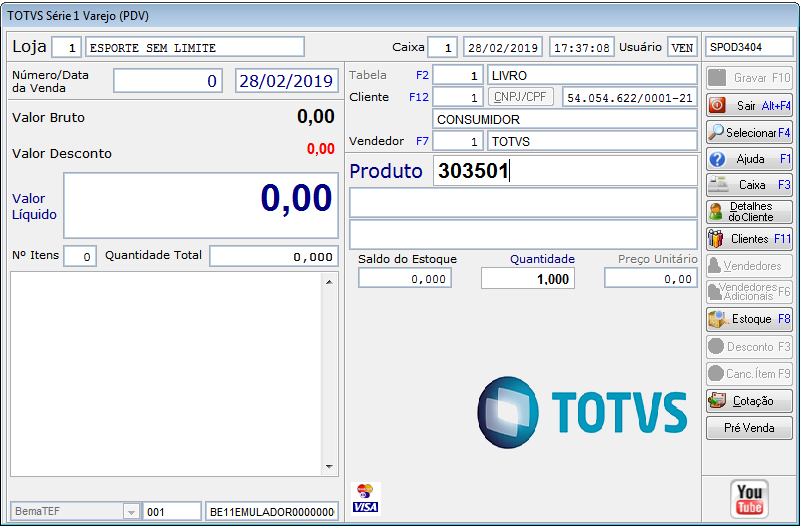801x528 pixels.
Task: Click the LIVRO table name field
Action: 592,76
